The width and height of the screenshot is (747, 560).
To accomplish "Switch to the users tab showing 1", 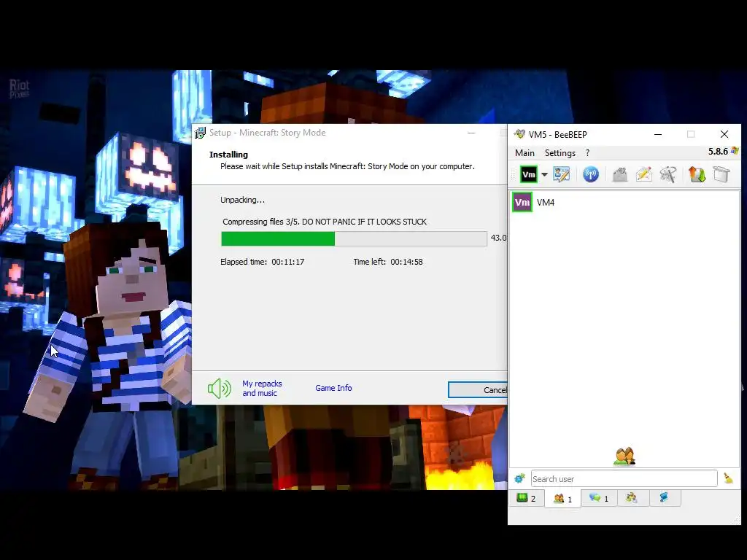I will pyautogui.click(x=562, y=499).
